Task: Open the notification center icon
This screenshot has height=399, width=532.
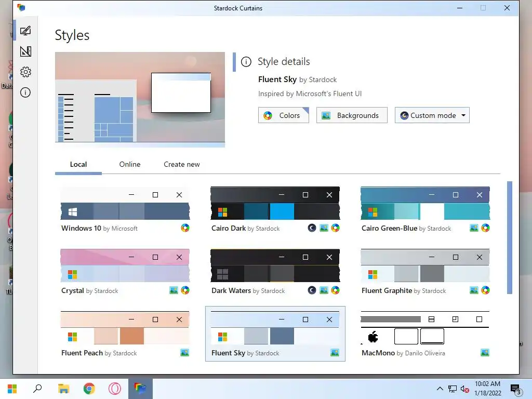Action: coord(516,390)
